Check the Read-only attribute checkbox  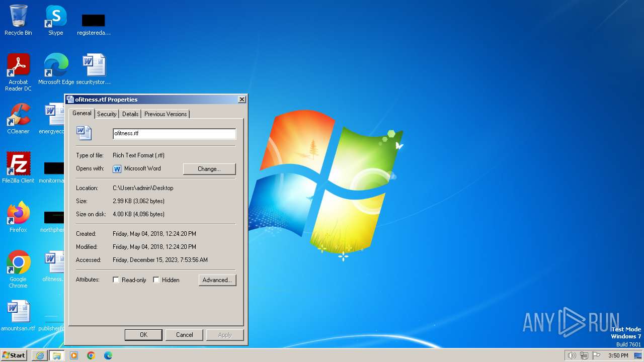coord(116,280)
